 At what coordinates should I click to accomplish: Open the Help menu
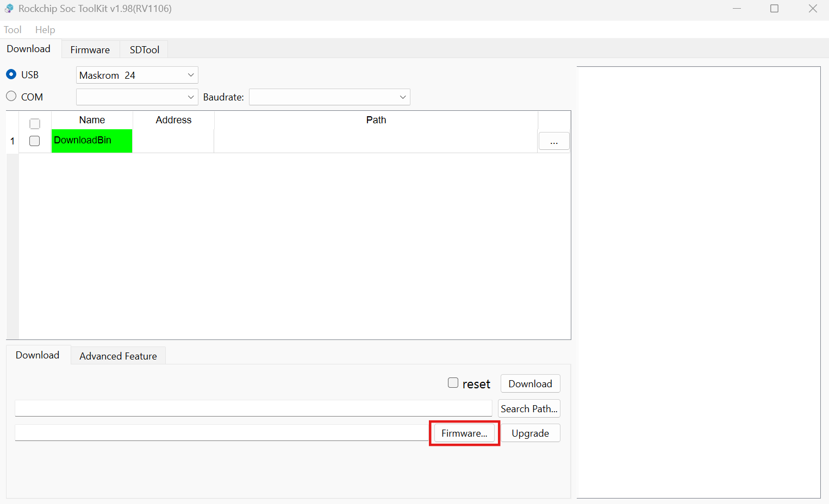click(45, 30)
